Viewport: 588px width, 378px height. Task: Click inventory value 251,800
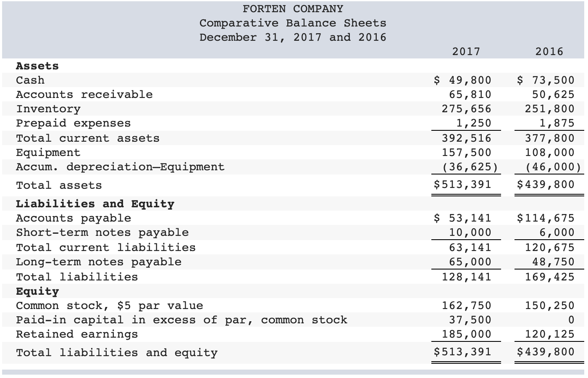tap(549, 108)
